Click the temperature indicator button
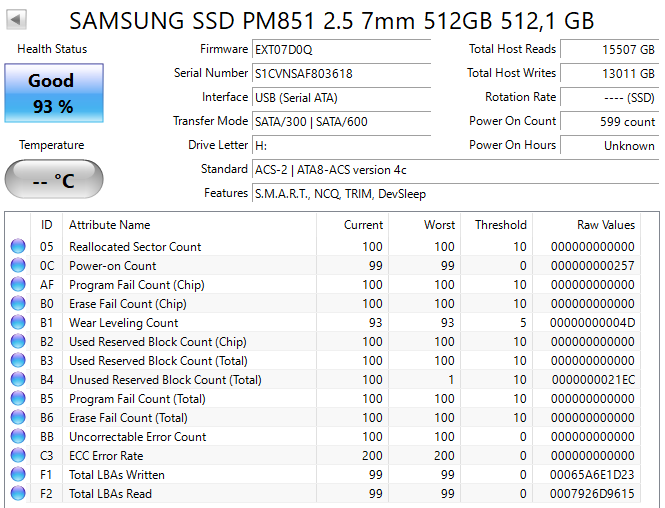The width and height of the screenshot is (665, 508). [54, 179]
